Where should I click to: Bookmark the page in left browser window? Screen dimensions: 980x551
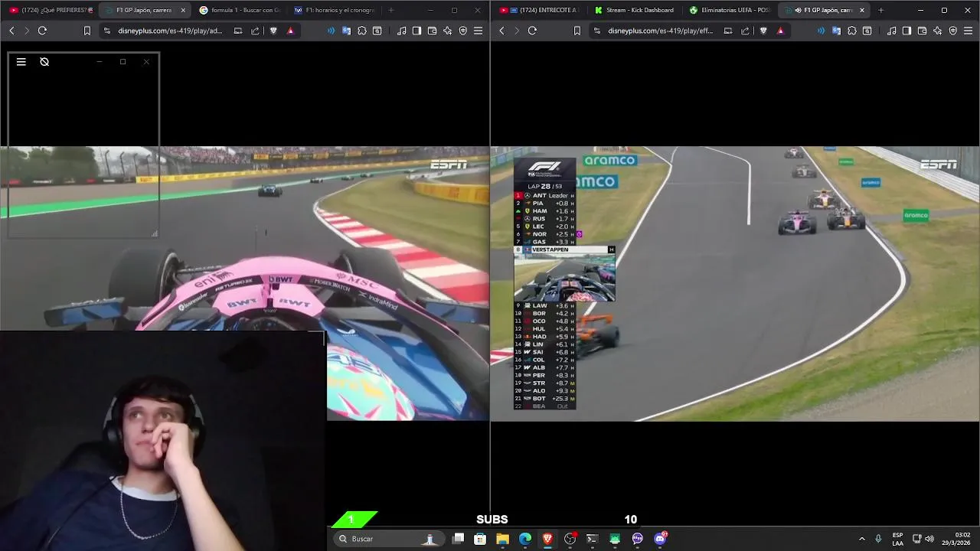[87, 31]
